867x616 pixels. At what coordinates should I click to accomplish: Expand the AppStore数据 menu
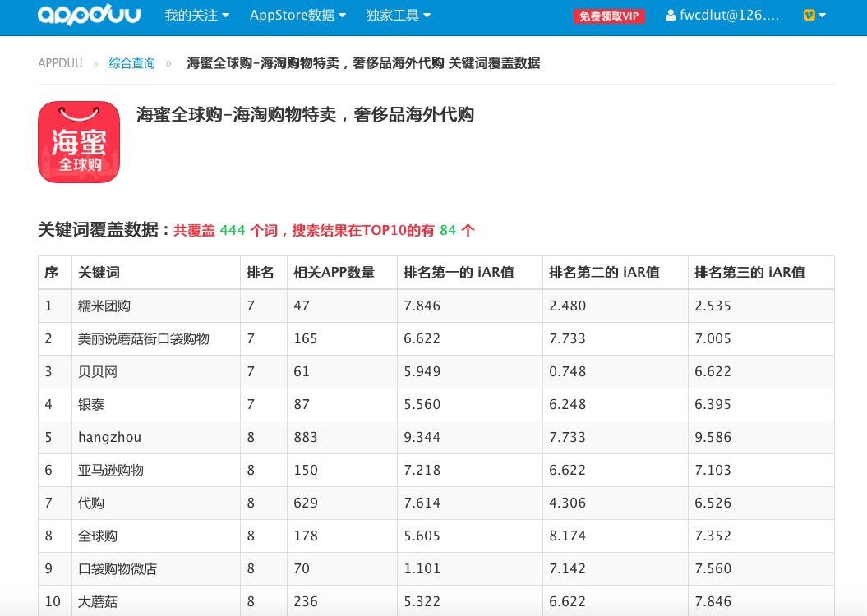pyautogui.click(x=297, y=16)
